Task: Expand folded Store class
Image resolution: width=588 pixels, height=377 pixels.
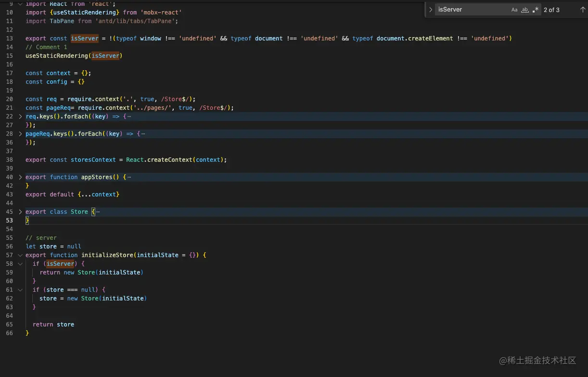Action: click(x=20, y=212)
